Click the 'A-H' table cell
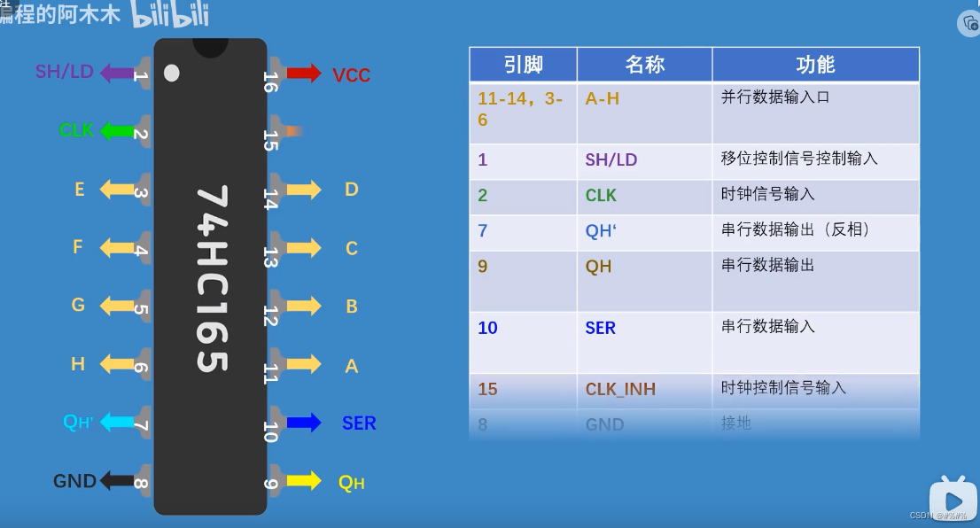Screen dimensions: 980x528 (644, 113)
